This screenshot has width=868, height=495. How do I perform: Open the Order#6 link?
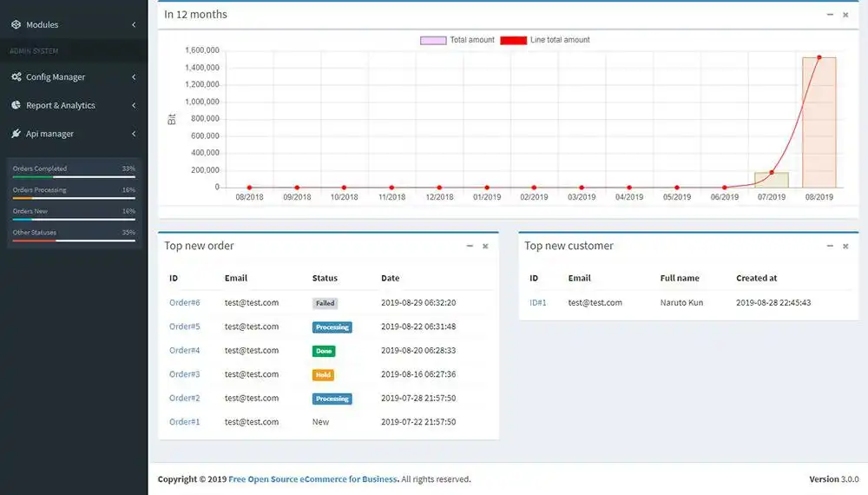pos(184,303)
